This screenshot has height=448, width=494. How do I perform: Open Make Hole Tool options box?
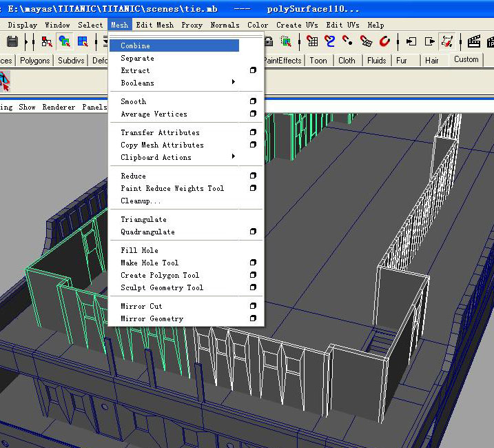tap(253, 263)
